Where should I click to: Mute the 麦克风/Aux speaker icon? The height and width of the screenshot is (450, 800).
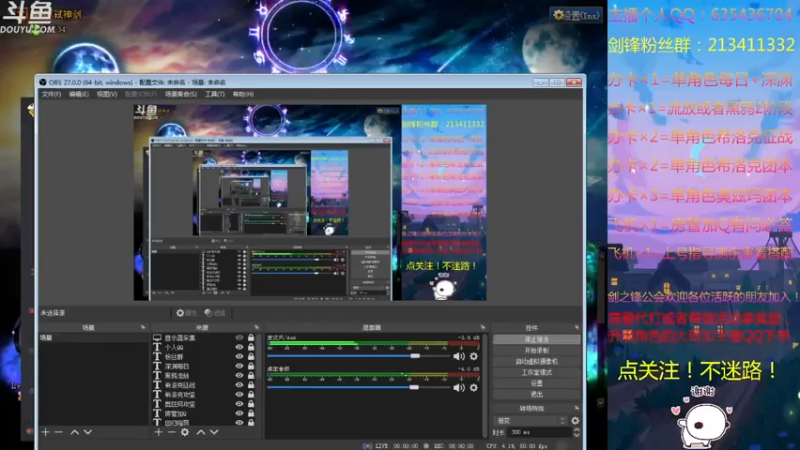pyautogui.click(x=459, y=356)
